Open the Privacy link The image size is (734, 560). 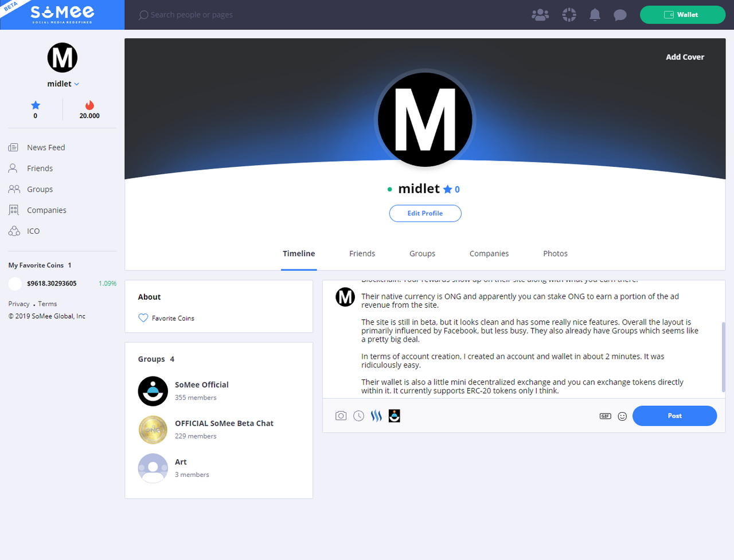pos(19,304)
